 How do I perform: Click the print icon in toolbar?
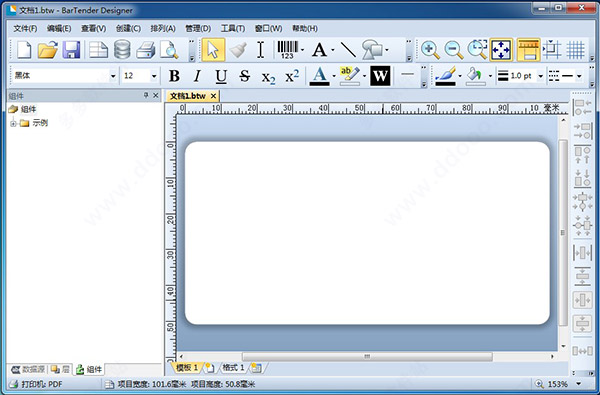[145, 50]
